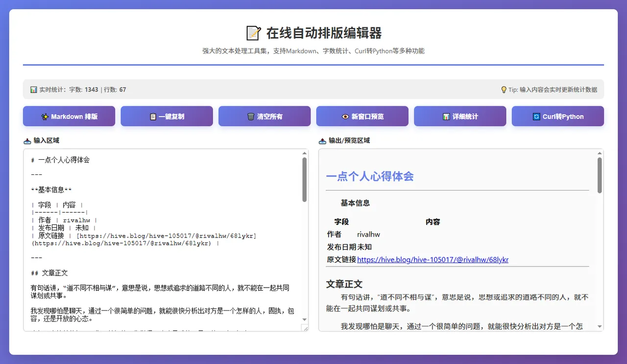Click the eye icon on the 新窗口预览 button

point(345,117)
